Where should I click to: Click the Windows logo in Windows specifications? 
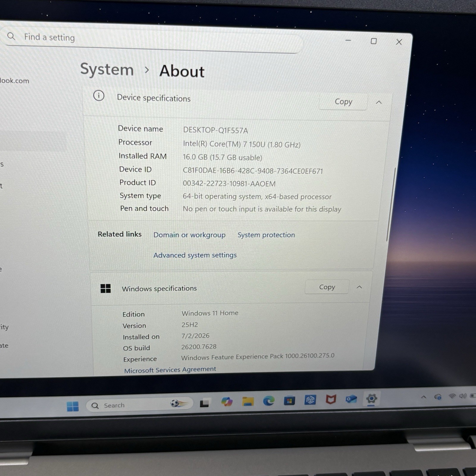coord(105,288)
